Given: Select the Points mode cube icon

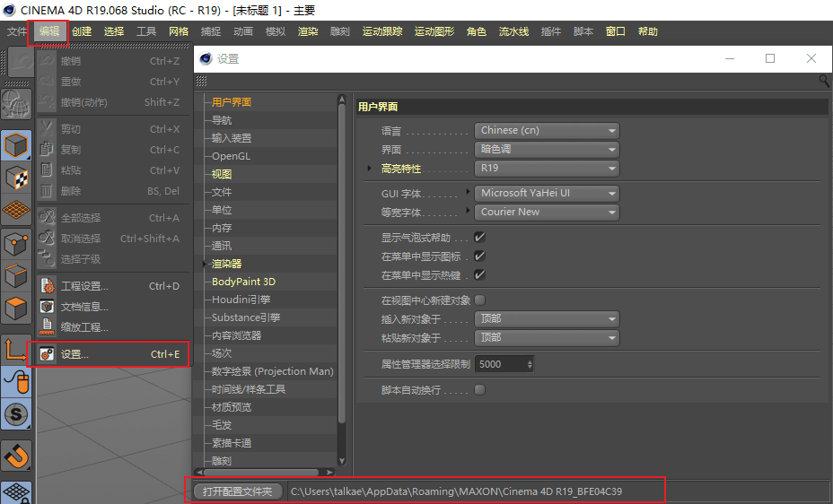Looking at the screenshot, I should 16,243.
